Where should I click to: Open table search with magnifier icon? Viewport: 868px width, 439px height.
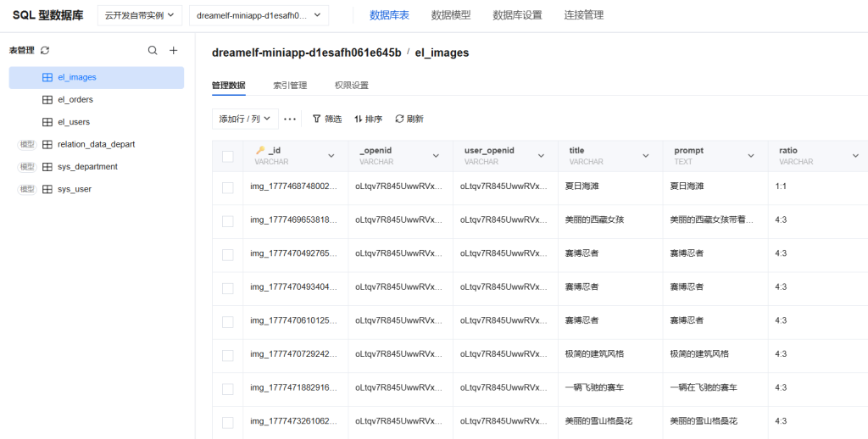153,51
